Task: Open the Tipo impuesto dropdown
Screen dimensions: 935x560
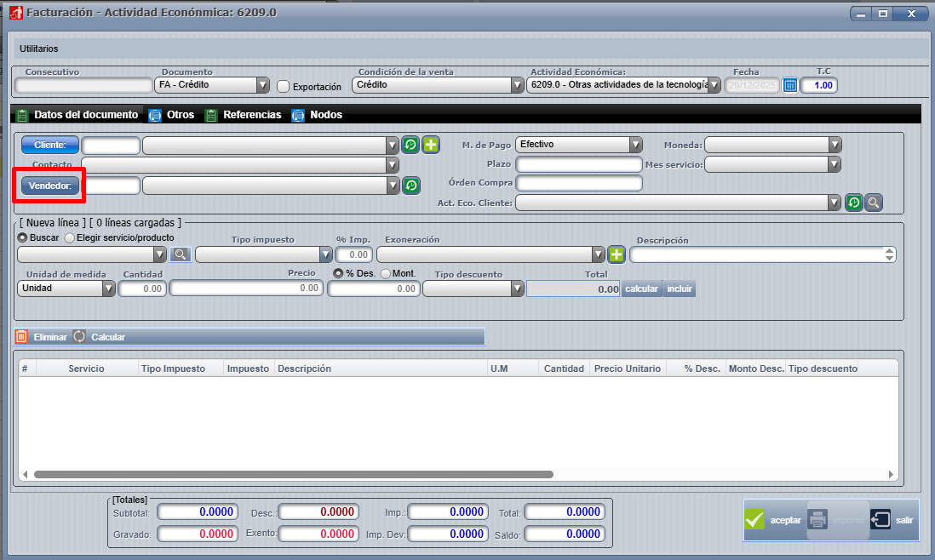Action: pyautogui.click(x=326, y=254)
